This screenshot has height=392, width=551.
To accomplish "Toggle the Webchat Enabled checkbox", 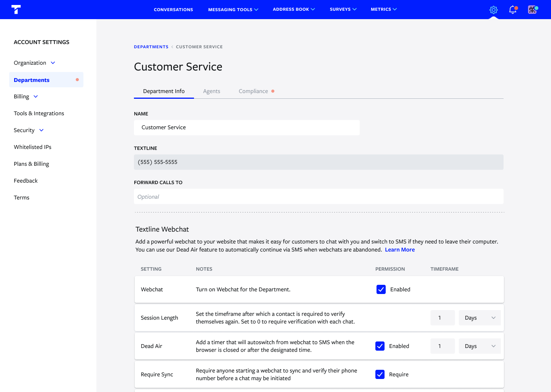I will [381, 289].
